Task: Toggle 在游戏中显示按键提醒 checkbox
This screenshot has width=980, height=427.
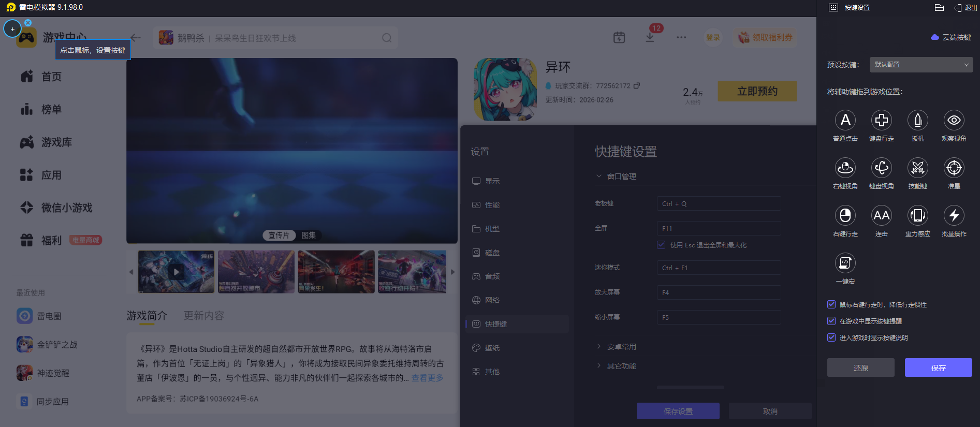Action: click(831, 321)
